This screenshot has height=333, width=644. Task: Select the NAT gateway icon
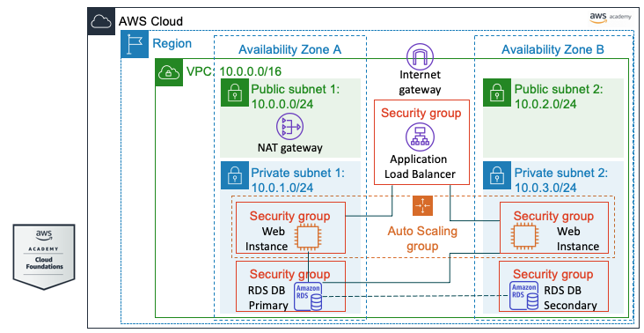tap(290, 127)
